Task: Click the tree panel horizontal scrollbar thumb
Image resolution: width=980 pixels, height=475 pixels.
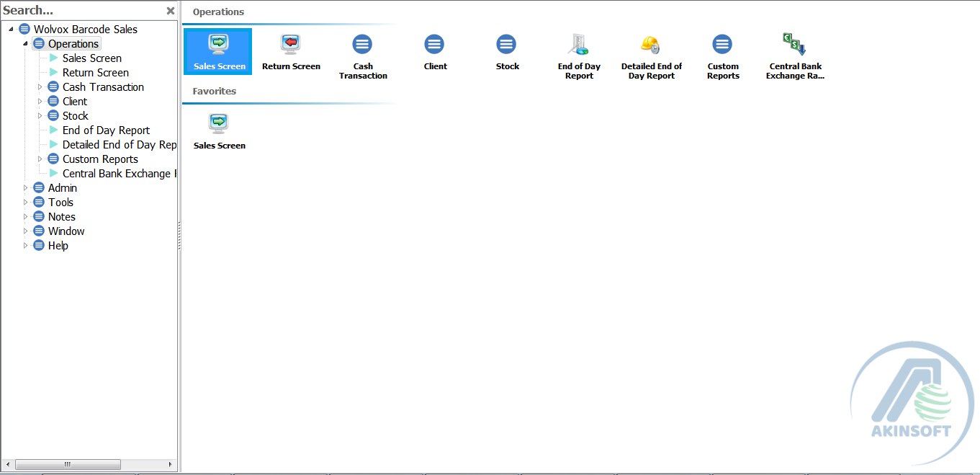Action: tap(67, 464)
